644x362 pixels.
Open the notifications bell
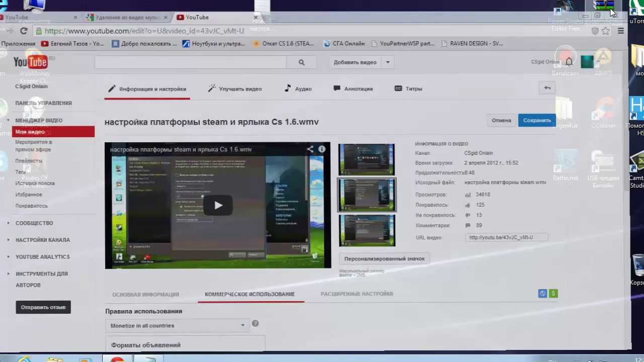[x=569, y=62]
